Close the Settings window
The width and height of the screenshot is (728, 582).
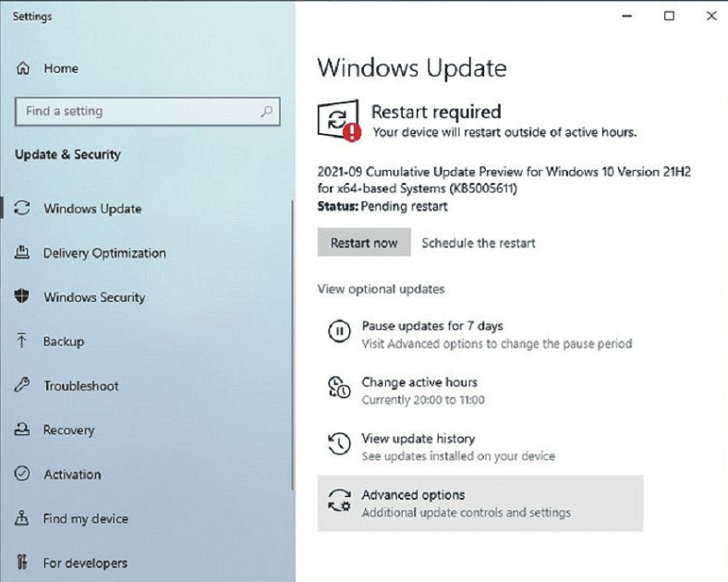click(x=711, y=16)
